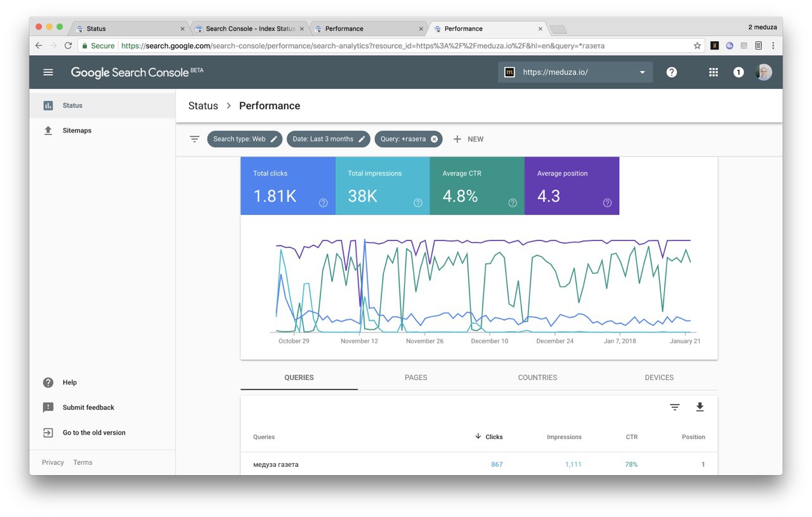Remove the Query газета filter chip
Viewport: 812px width, 517px height.
click(435, 139)
